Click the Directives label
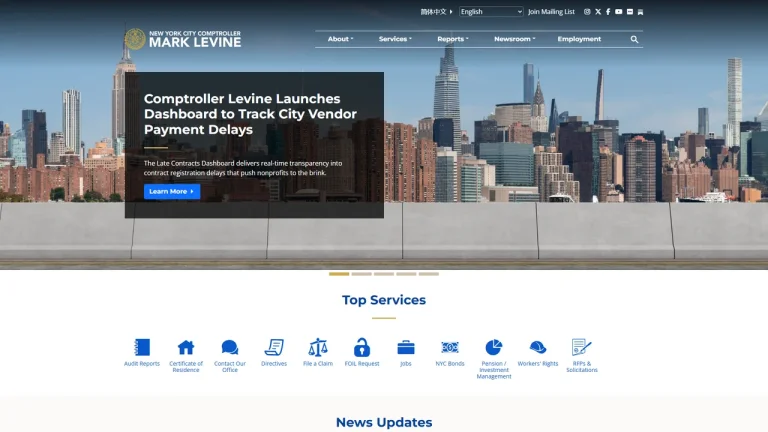The height and width of the screenshot is (432, 768). pyautogui.click(x=274, y=364)
